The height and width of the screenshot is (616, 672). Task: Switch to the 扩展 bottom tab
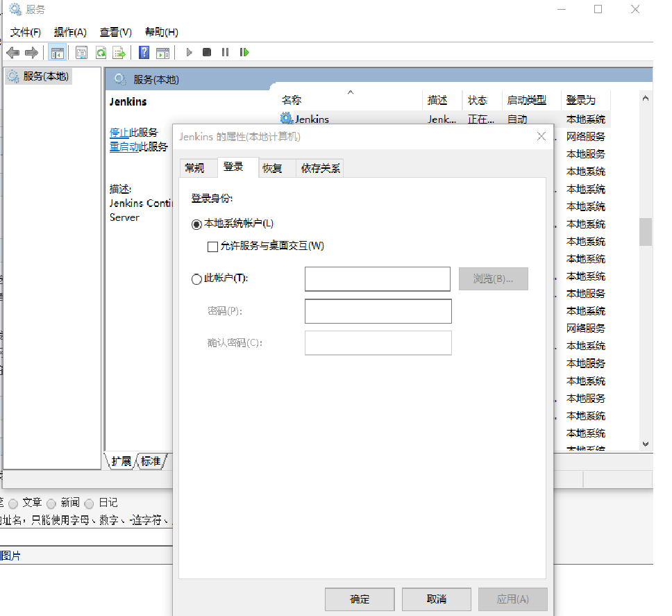click(x=121, y=461)
